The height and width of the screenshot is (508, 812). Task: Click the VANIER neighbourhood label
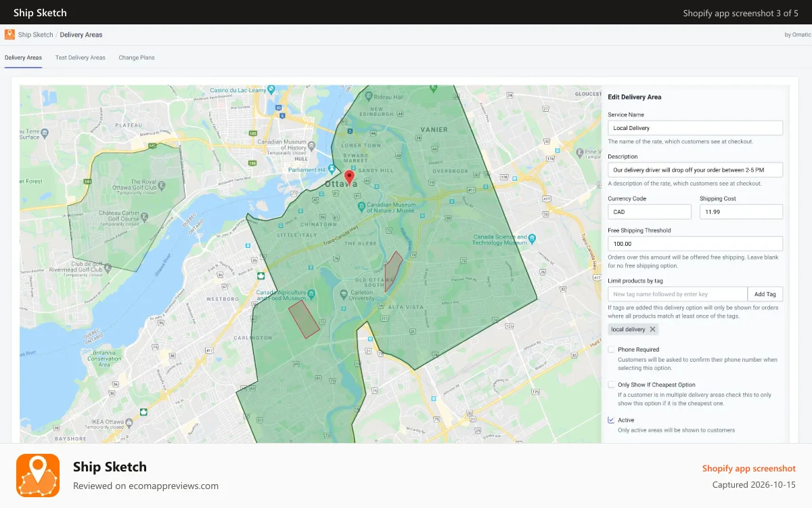pos(434,129)
